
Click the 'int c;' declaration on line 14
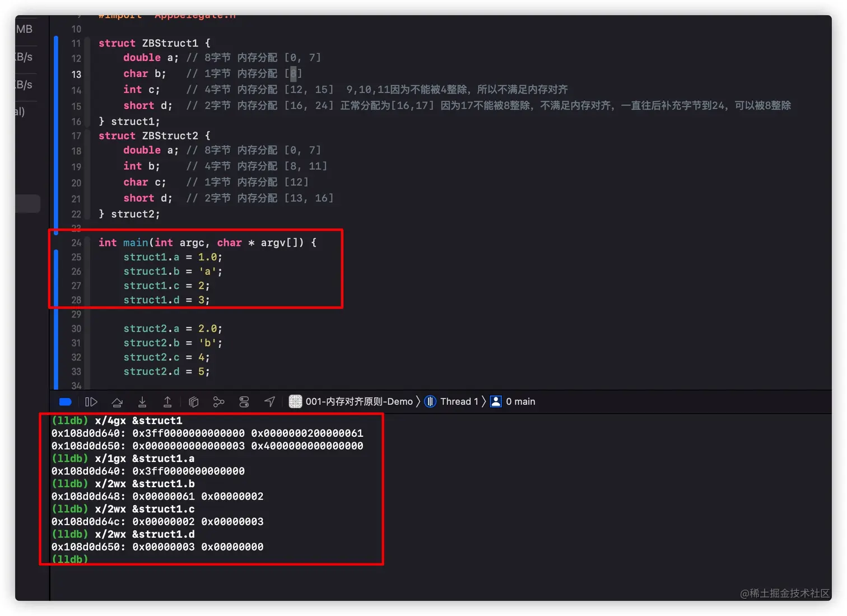(142, 89)
